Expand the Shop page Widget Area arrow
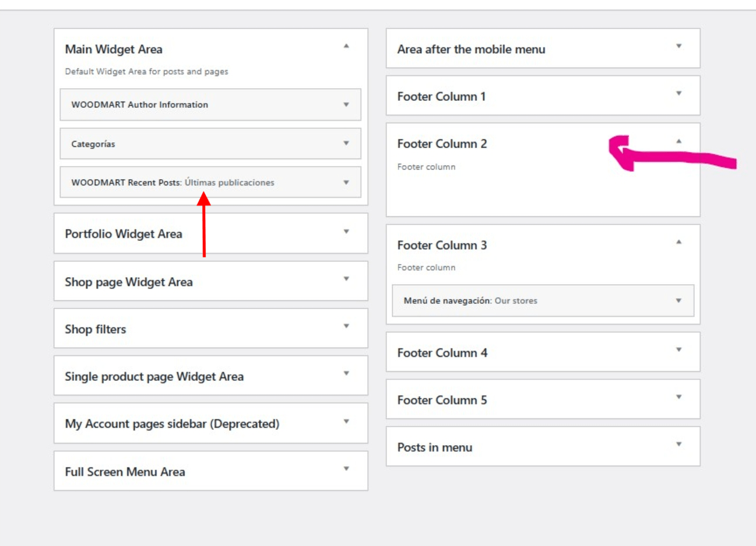756x546 pixels. pos(346,279)
